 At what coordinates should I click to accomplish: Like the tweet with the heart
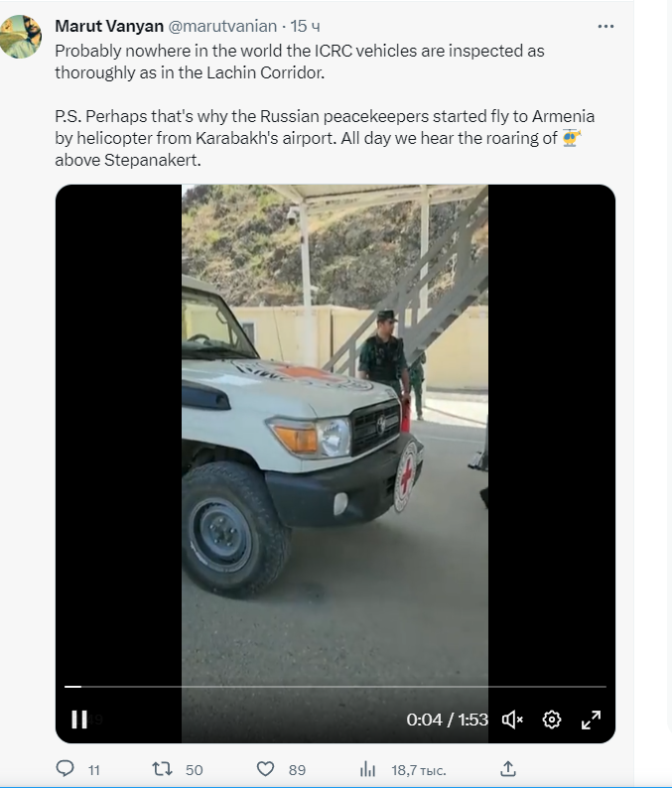pyautogui.click(x=265, y=768)
